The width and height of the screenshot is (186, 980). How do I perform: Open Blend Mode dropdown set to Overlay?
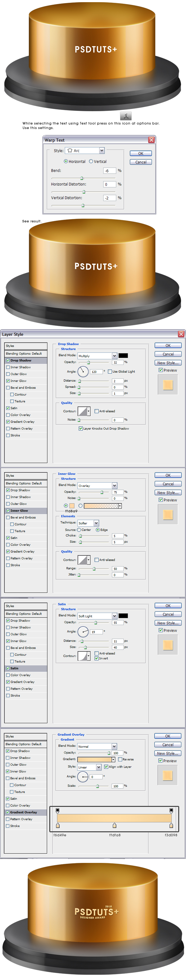(x=97, y=485)
